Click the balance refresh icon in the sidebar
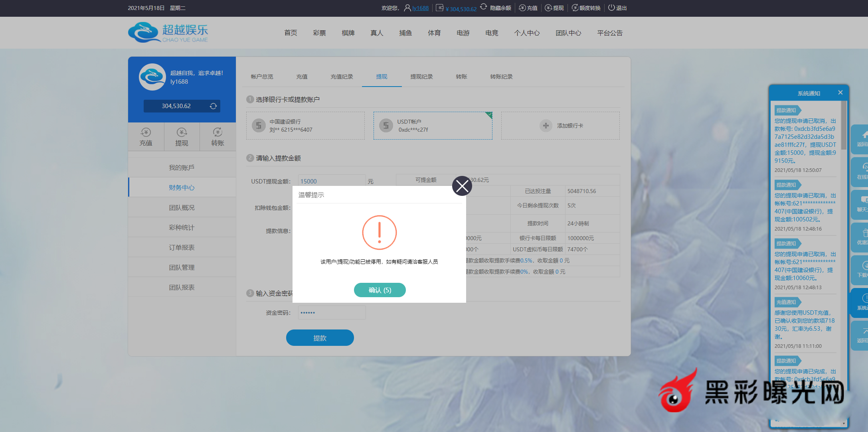The height and width of the screenshot is (432, 868). [x=213, y=106]
